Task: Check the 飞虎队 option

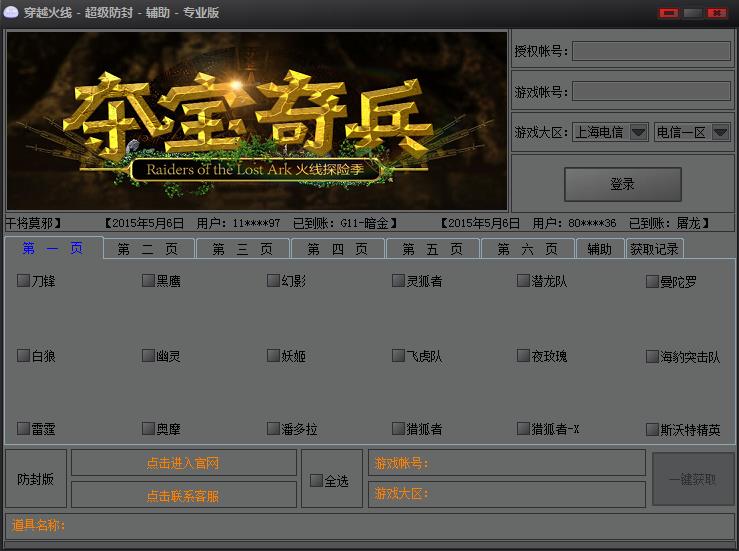Action: 398,355
